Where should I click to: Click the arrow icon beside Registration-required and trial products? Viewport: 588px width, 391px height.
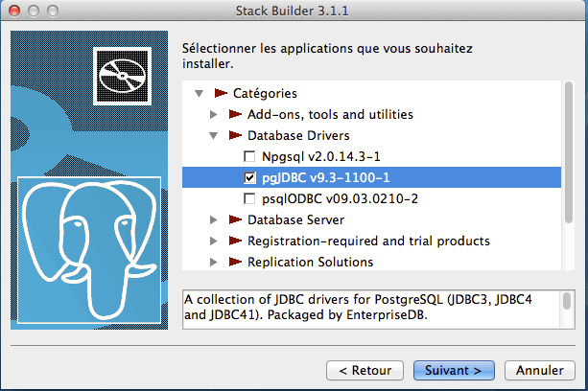233,241
